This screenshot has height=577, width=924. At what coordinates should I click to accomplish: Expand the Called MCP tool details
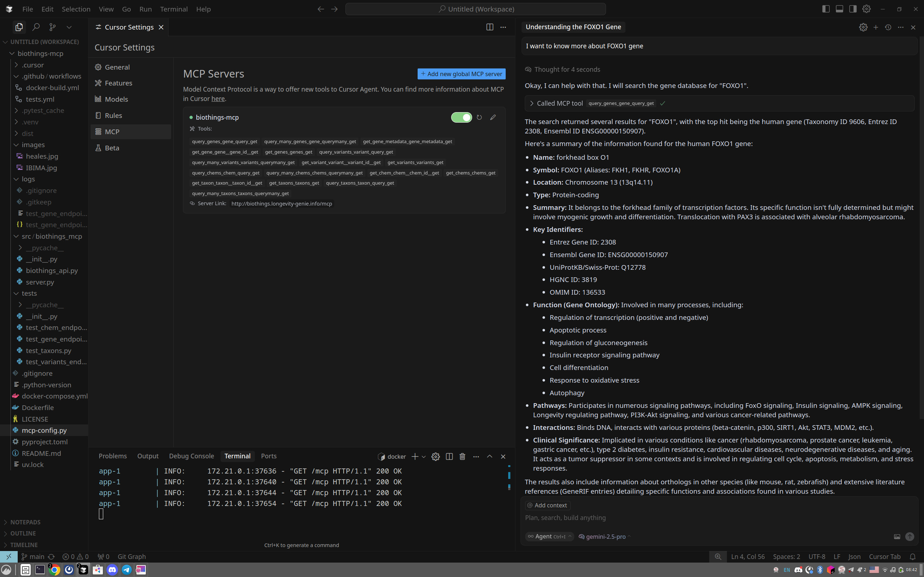point(532,103)
